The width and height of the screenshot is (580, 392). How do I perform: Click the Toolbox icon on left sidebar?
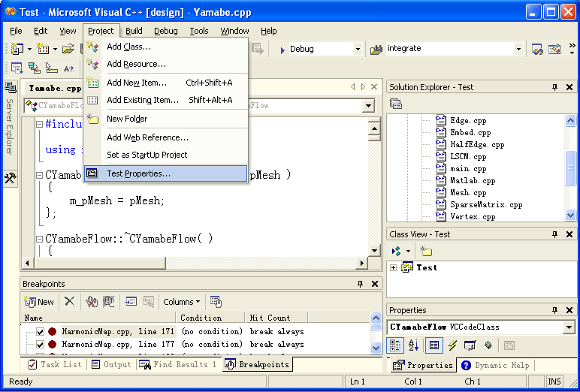(10, 178)
